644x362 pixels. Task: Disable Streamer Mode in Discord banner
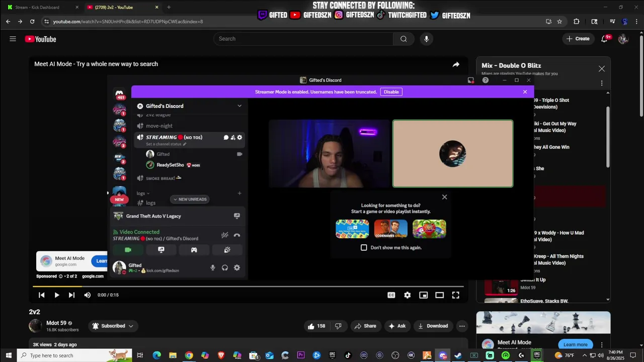(x=391, y=92)
